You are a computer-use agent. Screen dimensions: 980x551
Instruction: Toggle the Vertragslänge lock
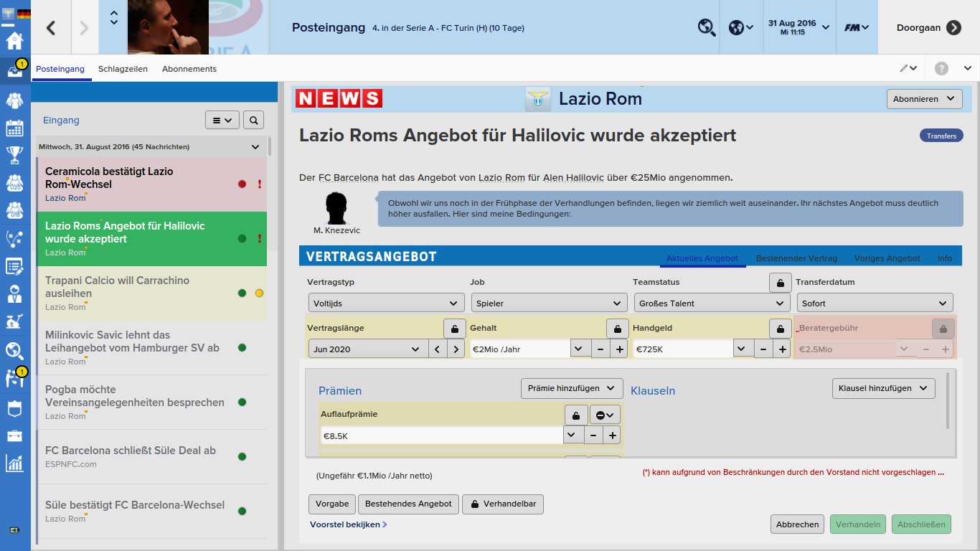[x=454, y=329]
